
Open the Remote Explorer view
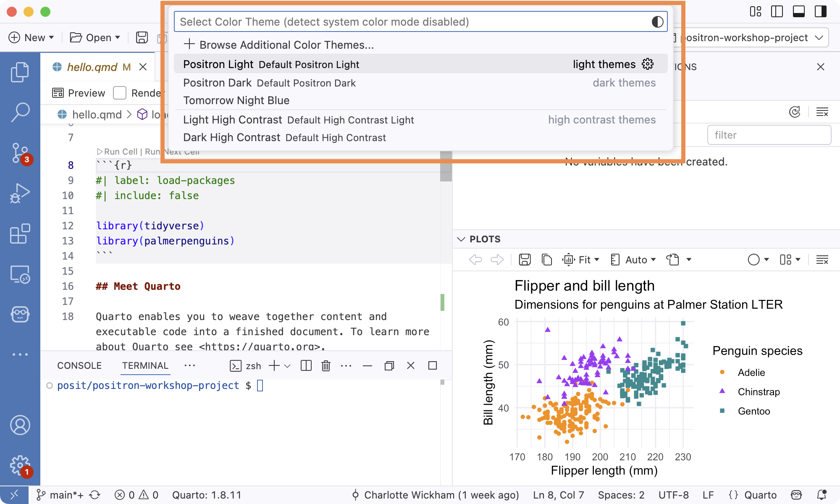click(x=20, y=274)
